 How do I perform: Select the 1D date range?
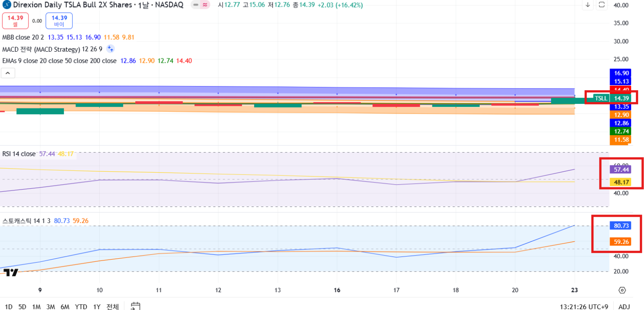point(8,307)
